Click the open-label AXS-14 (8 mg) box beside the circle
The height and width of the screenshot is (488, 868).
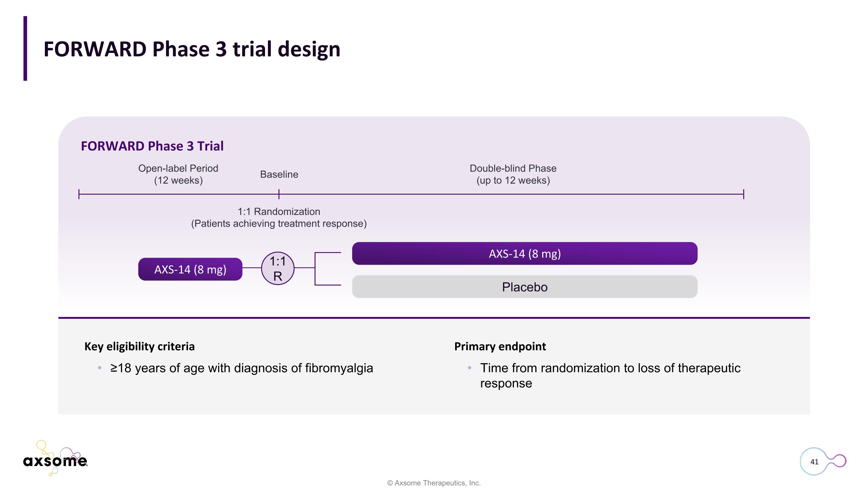(x=190, y=269)
